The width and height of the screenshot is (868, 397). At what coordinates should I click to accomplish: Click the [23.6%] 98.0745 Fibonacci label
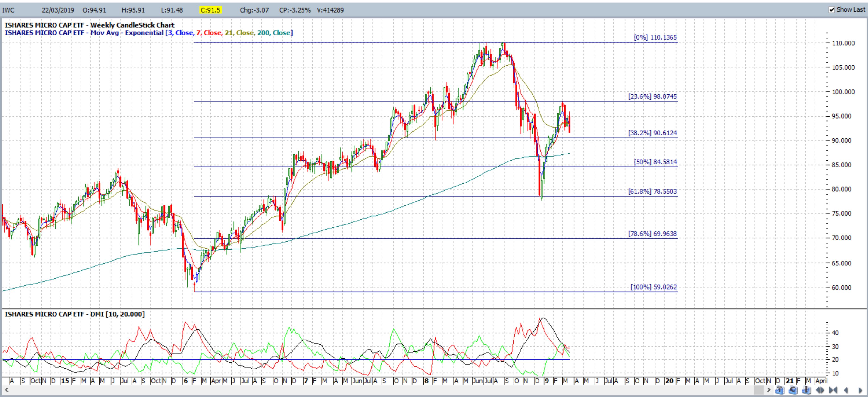click(x=652, y=96)
